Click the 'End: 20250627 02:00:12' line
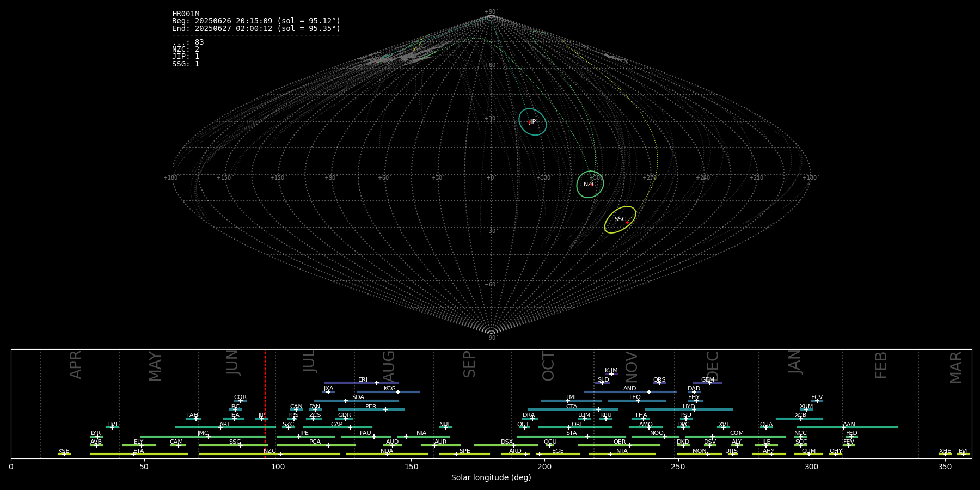The height and width of the screenshot is (490, 980). click(x=256, y=28)
